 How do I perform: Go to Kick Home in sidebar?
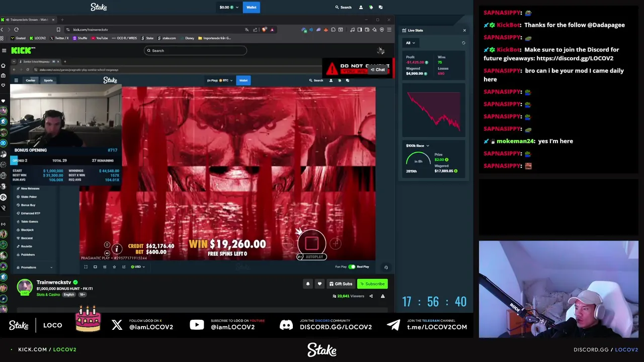pos(3,66)
